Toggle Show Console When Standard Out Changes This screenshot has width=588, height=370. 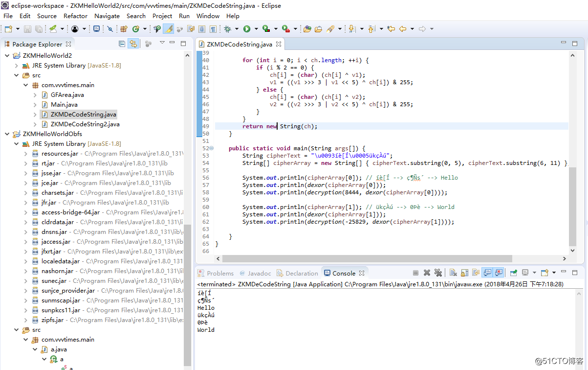pos(487,273)
